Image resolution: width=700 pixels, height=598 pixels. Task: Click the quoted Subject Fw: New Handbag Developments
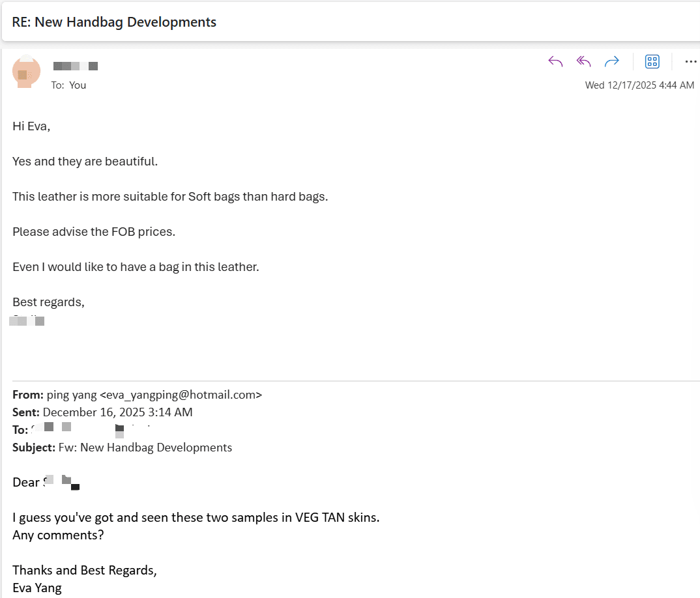145,448
